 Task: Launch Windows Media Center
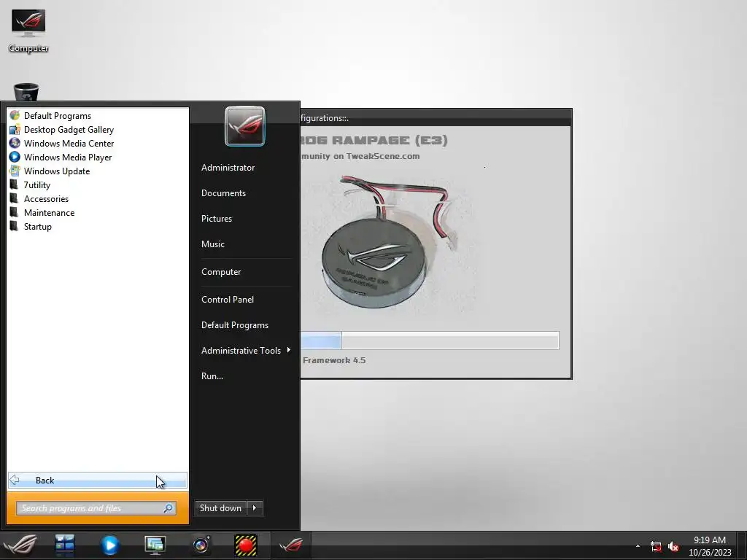coord(69,144)
